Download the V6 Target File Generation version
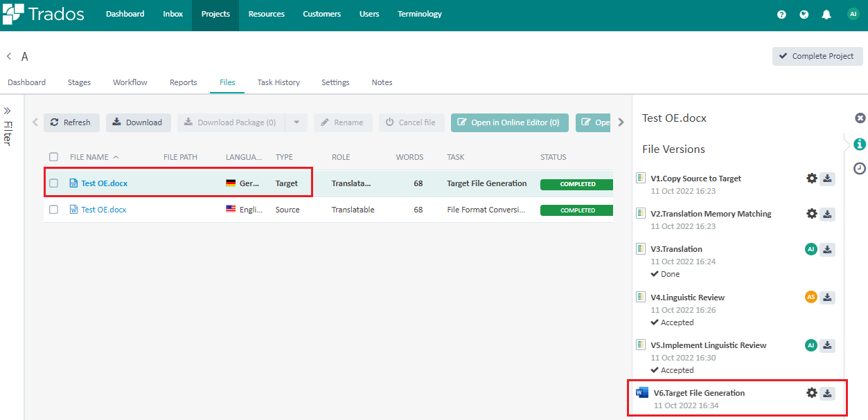Image resolution: width=868 pixels, height=420 pixels. [827, 393]
